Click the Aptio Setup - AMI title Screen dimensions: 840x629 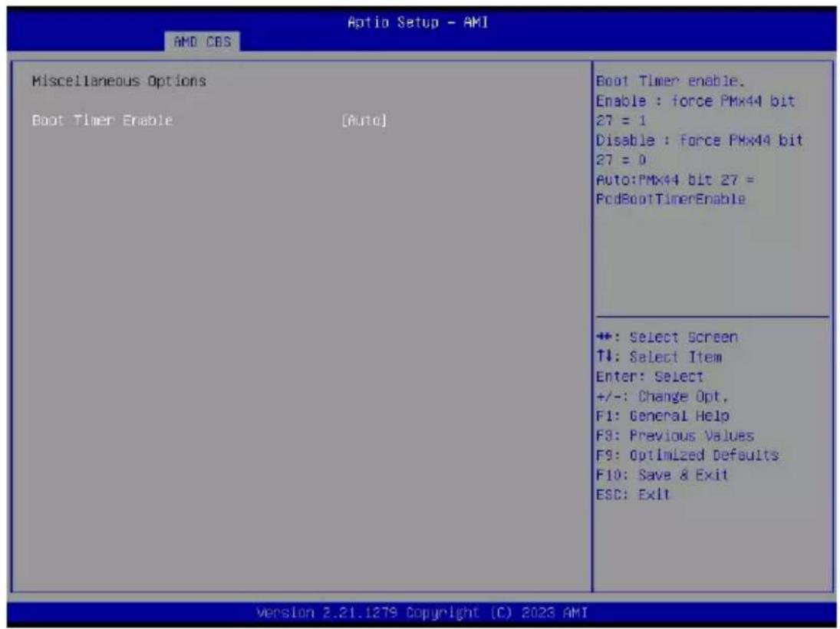pos(418,22)
